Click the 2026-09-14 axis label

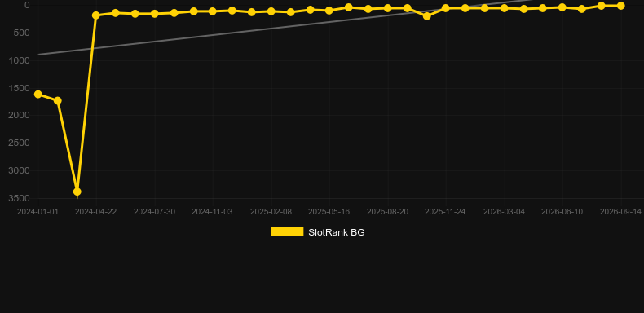click(x=620, y=212)
